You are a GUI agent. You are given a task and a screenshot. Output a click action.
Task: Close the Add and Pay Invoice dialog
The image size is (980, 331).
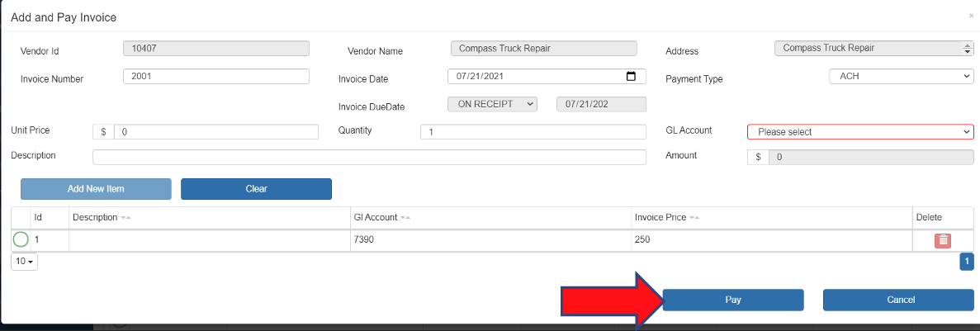(x=971, y=16)
